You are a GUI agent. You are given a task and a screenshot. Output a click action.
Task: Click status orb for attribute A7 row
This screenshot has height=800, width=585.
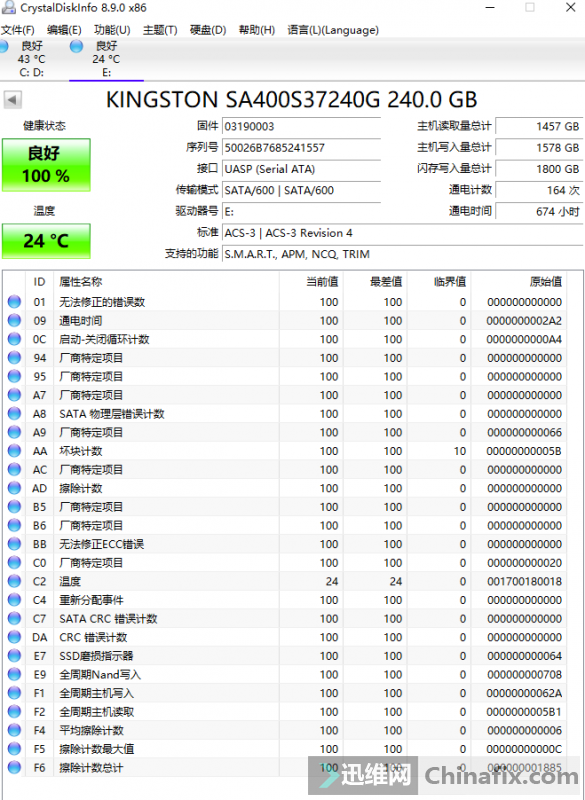click(14, 395)
